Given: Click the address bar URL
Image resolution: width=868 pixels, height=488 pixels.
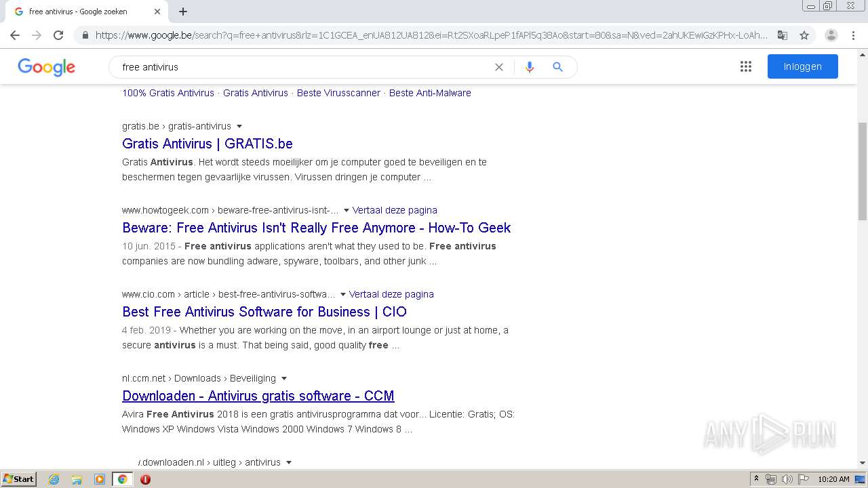Looking at the screenshot, I should (x=431, y=35).
